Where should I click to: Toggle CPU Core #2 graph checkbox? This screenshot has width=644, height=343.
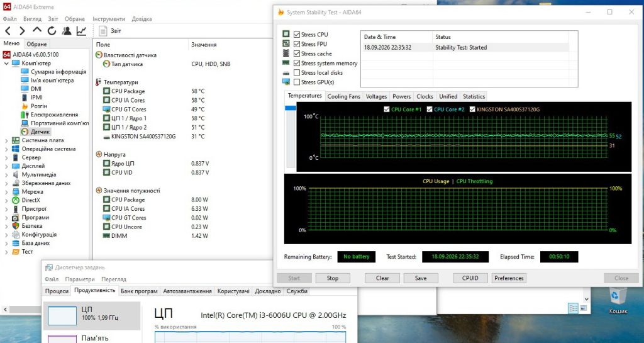click(430, 110)
